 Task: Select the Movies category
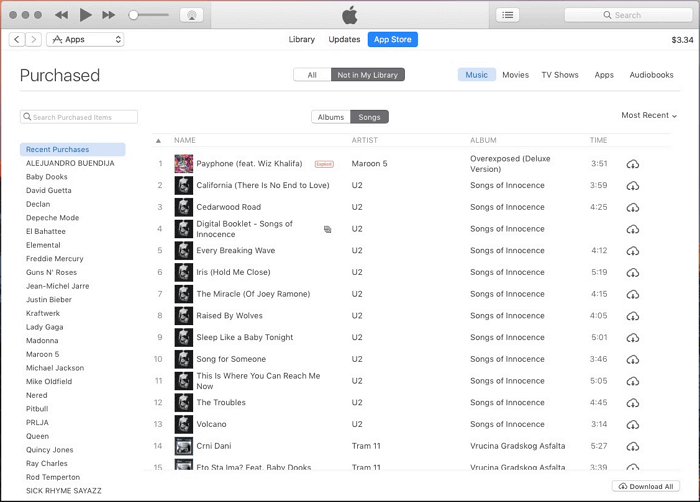(515, 75)
